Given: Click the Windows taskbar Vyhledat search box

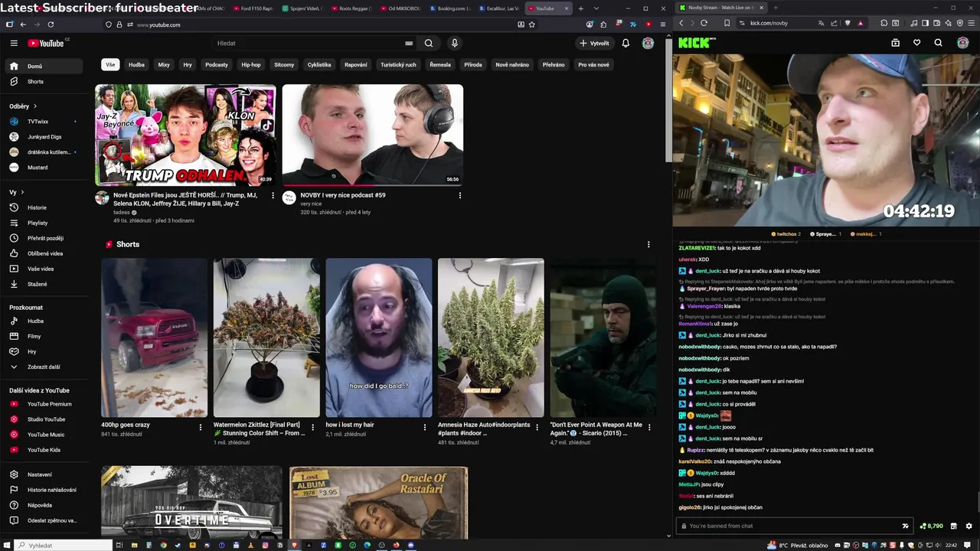Looking at the screenshot, I should [63, 546].
